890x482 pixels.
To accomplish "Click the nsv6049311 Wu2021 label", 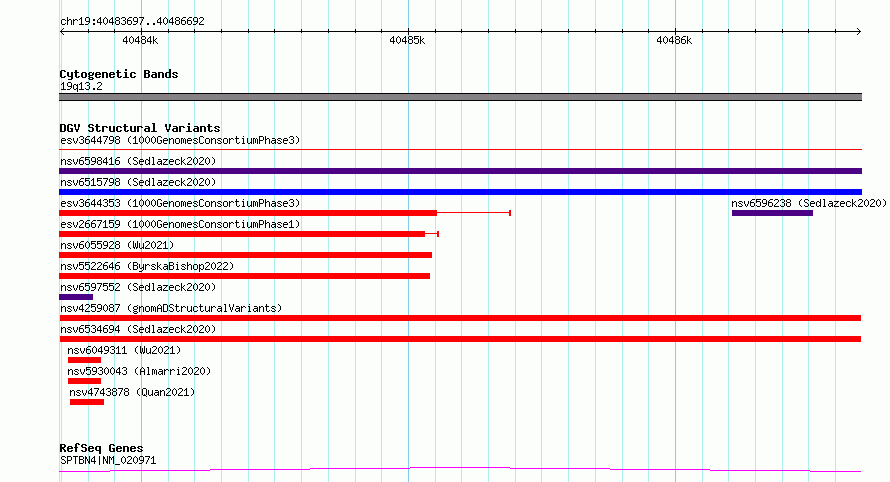I will click(x=124, y=350).
